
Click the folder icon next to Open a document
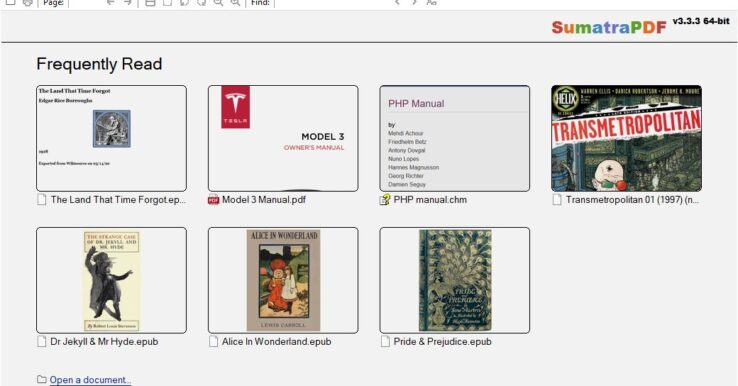point(42,379)
